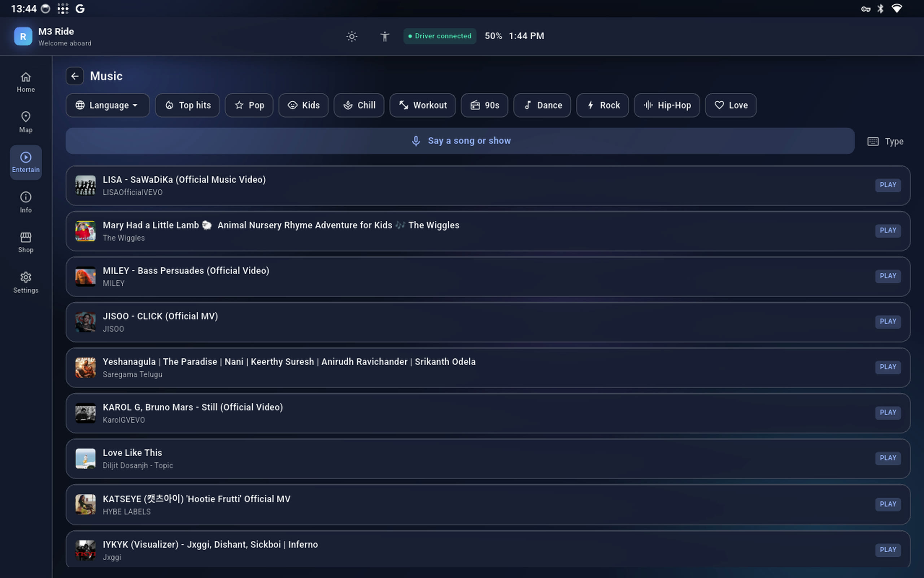Click the keyboard icon beside Type
The width and height of the screenshot is (924, 578).
pyautogui.click(x=873, y=142)
